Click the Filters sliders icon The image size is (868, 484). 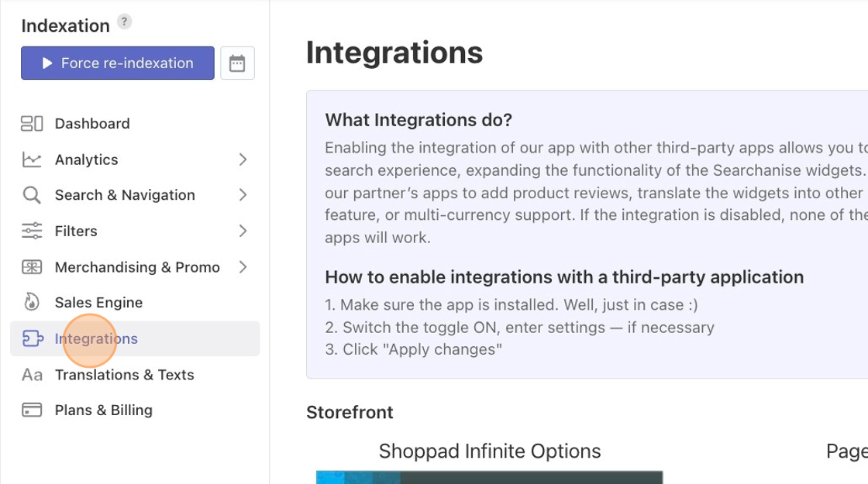tap(32, 231)
